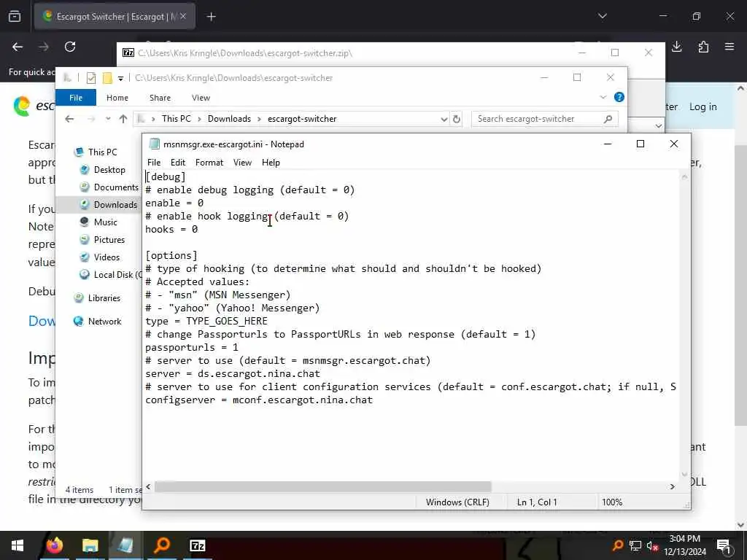
Task: Click Explorer's up-one-level arrow
Action: coord(123,119)
